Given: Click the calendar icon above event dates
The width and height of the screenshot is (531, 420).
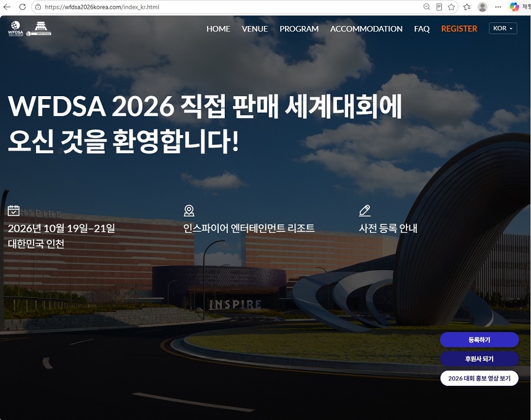Looking at the screenshot, I should coord(14,211).
